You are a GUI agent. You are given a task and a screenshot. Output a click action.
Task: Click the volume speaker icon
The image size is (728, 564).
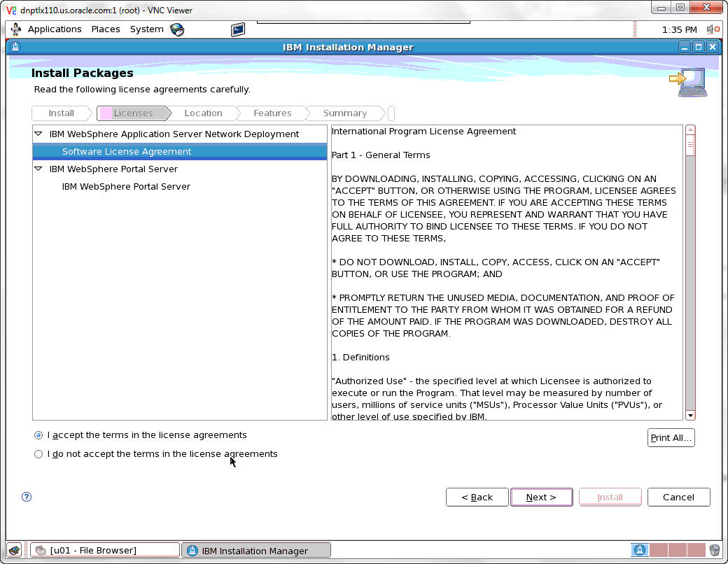712,29
